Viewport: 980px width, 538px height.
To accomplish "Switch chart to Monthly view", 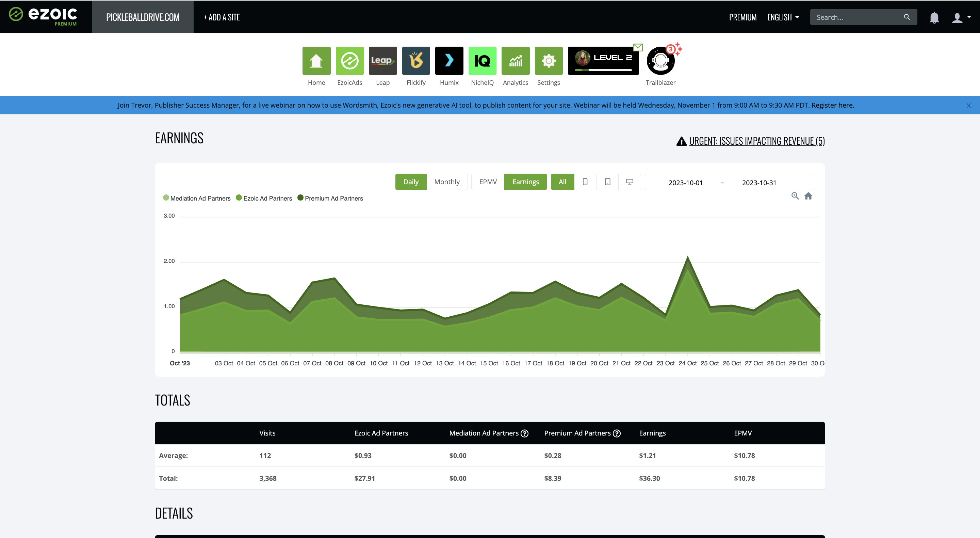I will [447, 182].
